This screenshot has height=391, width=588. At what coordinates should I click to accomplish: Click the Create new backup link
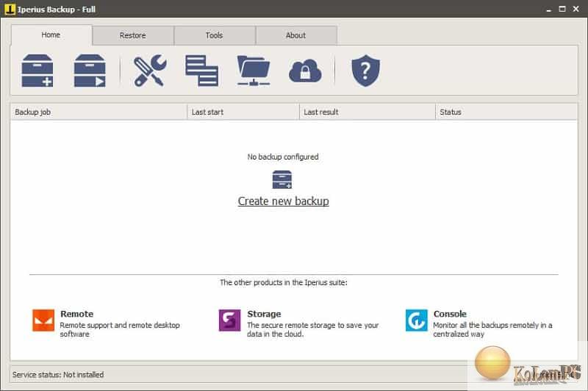click(284, 201)
